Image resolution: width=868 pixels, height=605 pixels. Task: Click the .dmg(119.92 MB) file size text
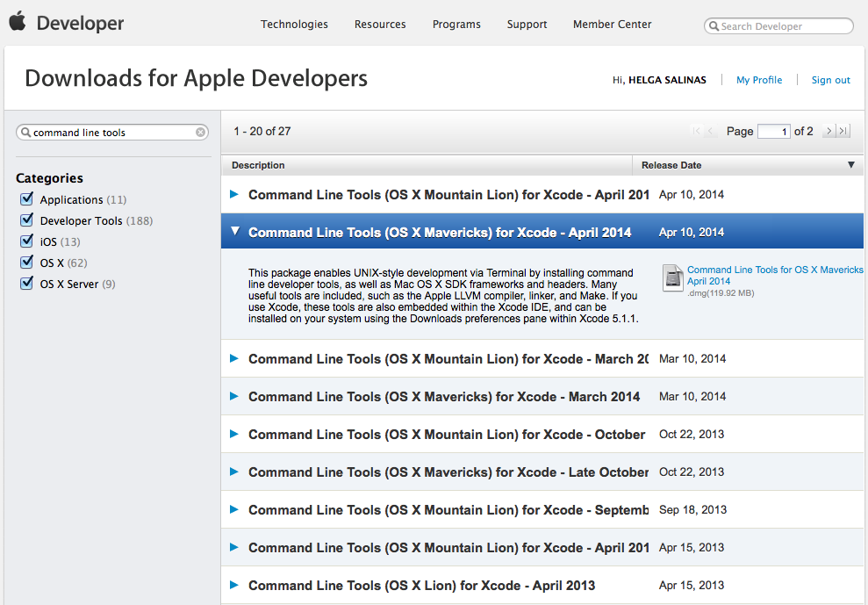click(721, 293)
